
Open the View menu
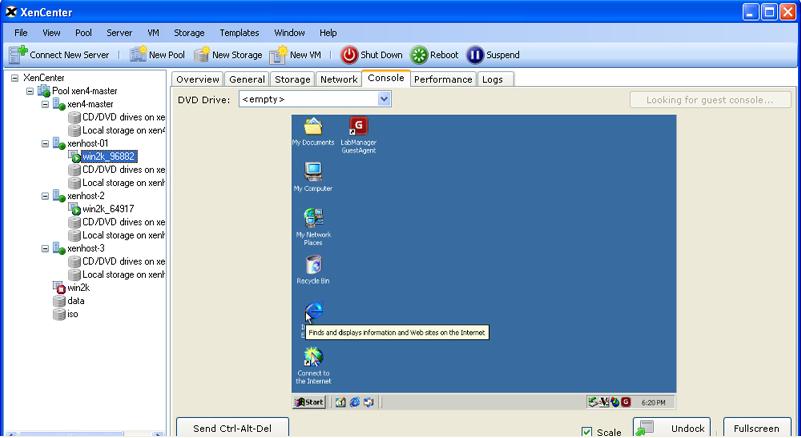(x=51, y=33)
